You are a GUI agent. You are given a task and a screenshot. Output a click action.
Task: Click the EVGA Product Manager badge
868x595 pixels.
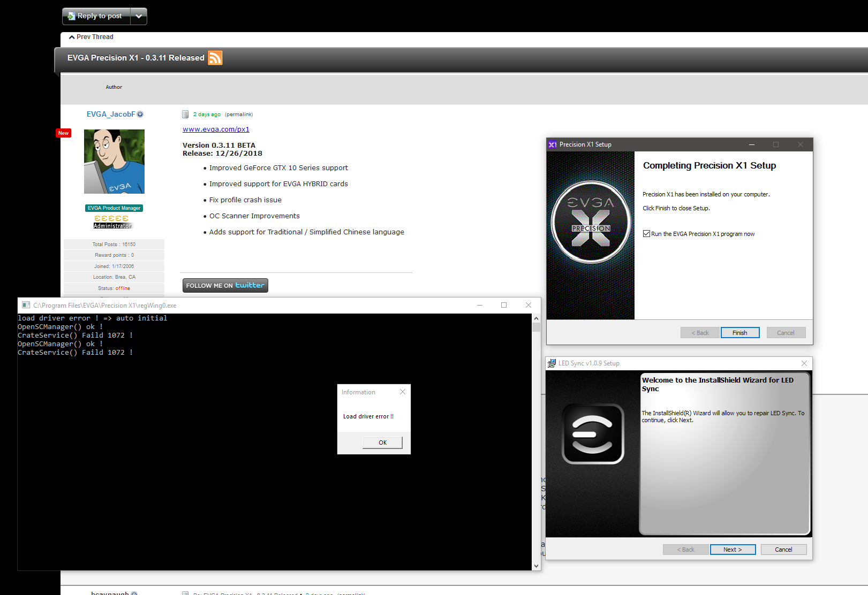point(114,208)
